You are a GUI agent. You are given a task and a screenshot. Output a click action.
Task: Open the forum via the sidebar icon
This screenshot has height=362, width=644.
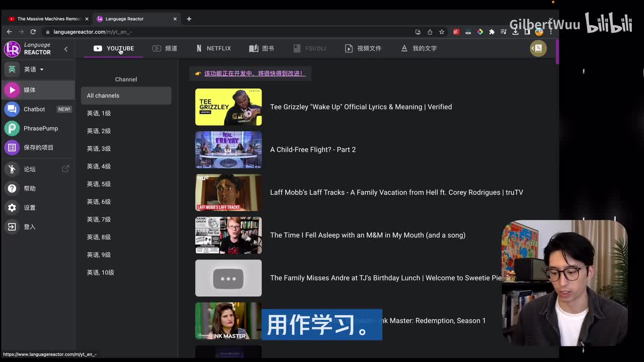coord(12,169)
